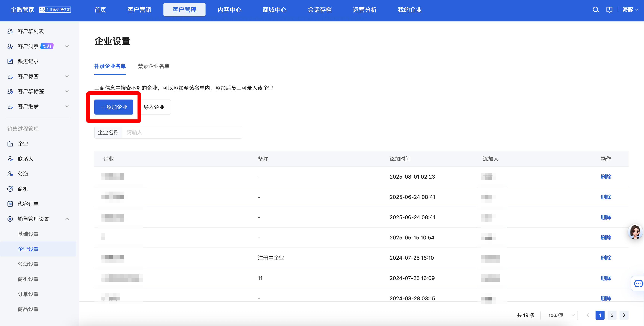The image size is (644, 326).
Task: Open the customer service avatar assistant
Action: [635, 232]
